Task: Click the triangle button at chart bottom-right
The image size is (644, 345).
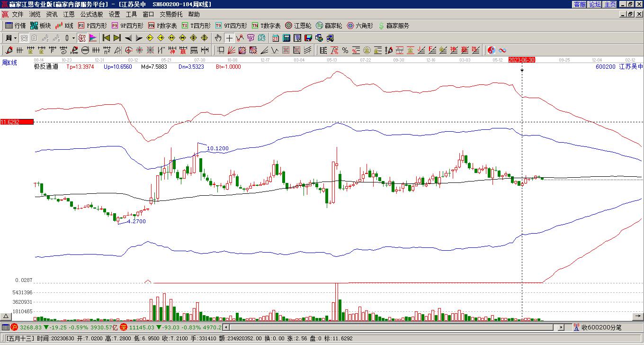Action: click(638, 317)
